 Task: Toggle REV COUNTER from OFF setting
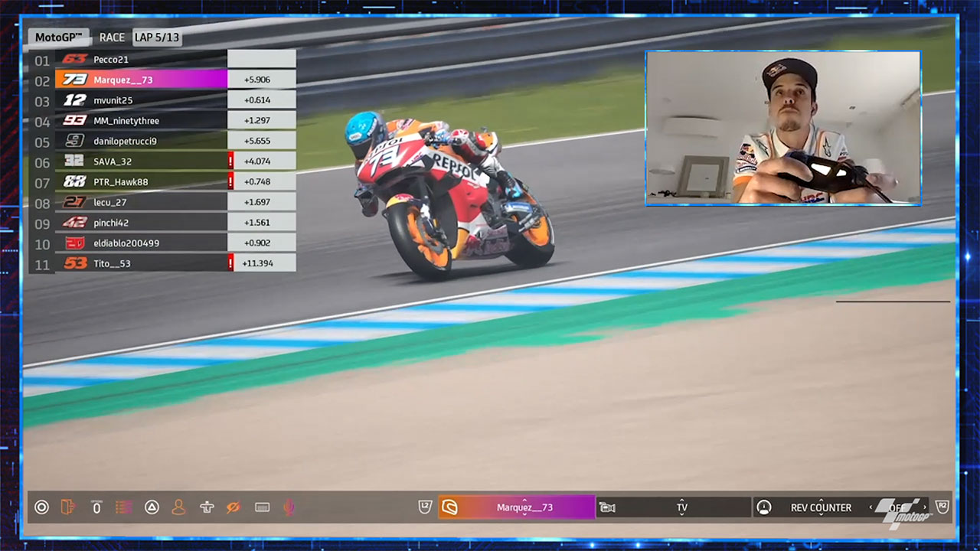[x=897, y=507]
